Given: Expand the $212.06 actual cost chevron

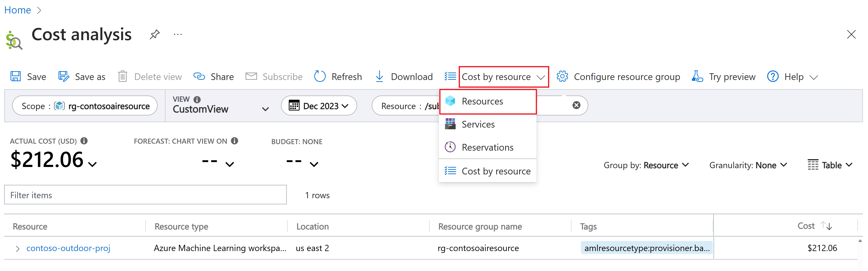Looking at the screenshot, I should [92, 164].
